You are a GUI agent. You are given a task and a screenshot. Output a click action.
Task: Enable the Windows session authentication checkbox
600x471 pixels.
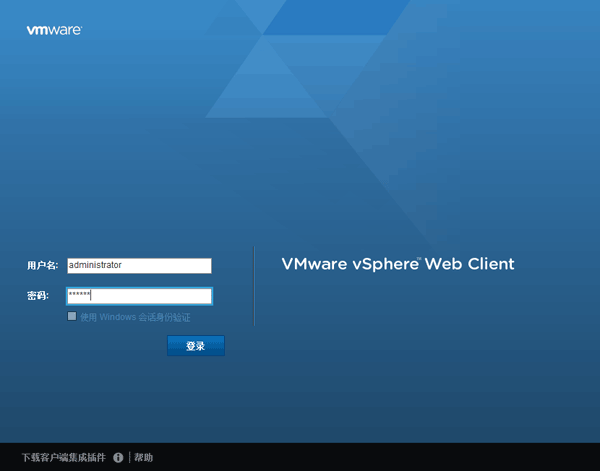72,316
